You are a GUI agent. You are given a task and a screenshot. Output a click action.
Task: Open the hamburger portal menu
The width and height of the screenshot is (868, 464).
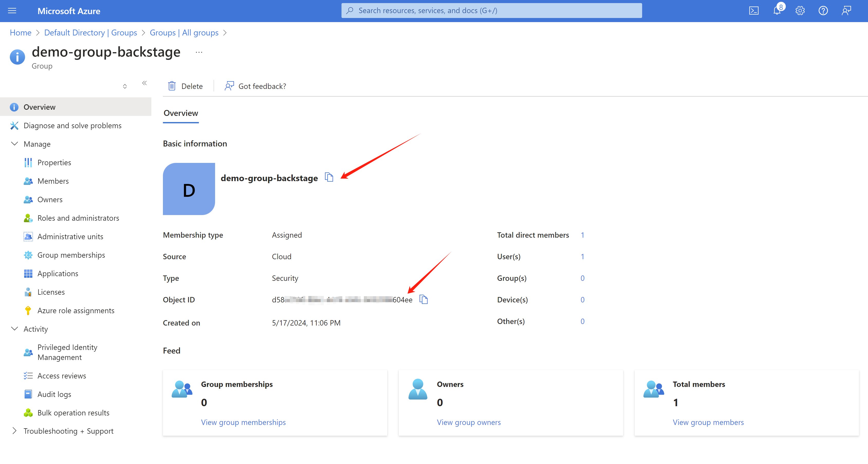(x=12, y=11)
